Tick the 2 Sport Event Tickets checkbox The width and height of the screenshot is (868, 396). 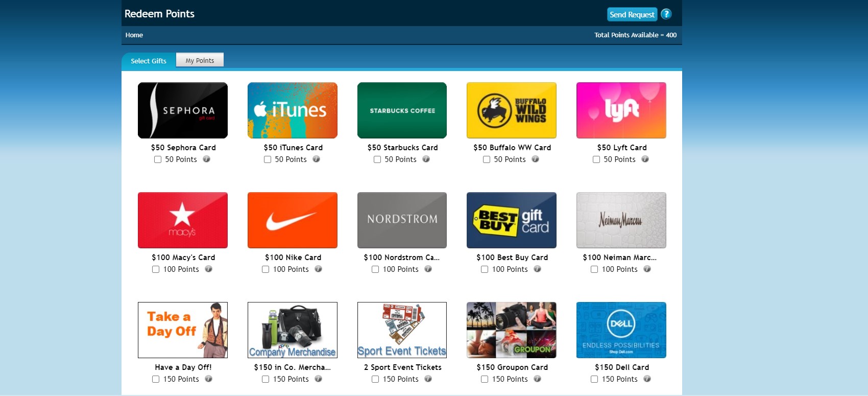point(375,379)
